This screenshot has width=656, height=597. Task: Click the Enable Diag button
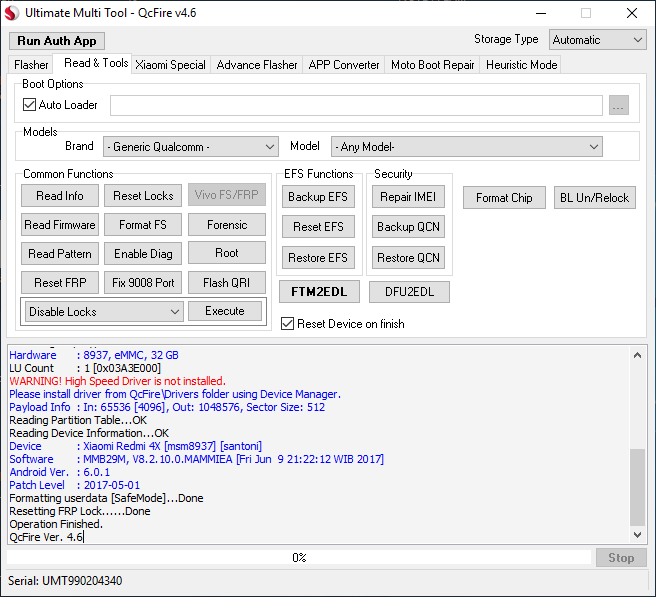click(x=143, y=254)
